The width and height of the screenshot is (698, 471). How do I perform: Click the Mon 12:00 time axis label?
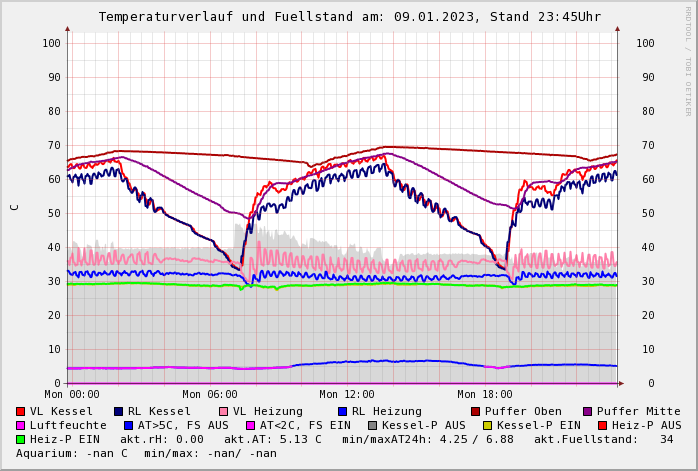[x=347, y=395]
